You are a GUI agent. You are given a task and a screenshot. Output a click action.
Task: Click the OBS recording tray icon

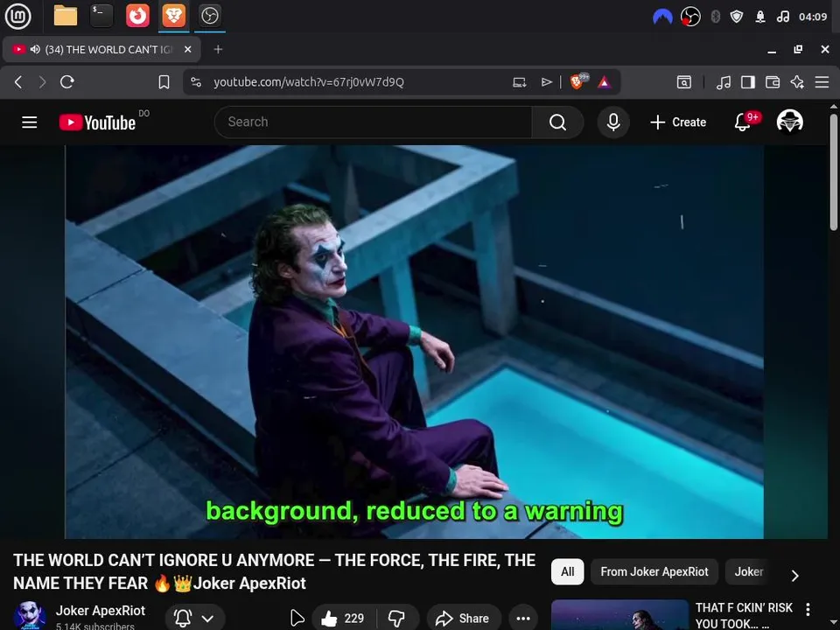point(690,17)
